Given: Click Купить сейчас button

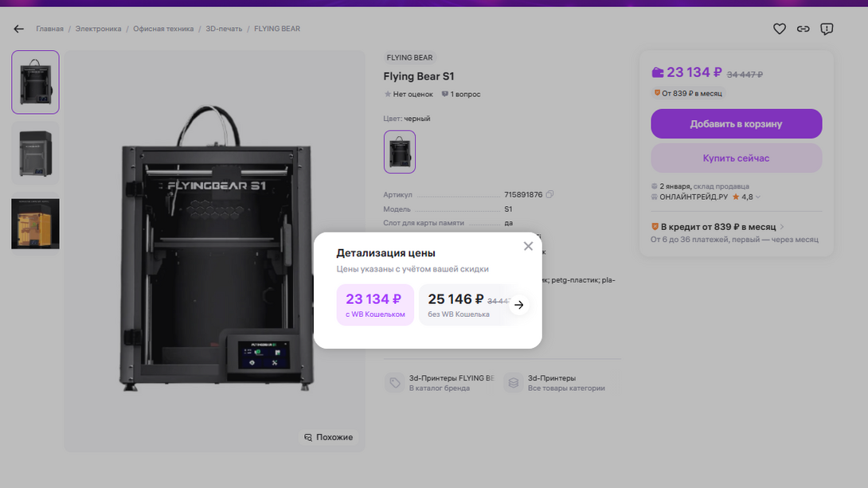Looking at the screenshot, I should pyautogui.click(x=737, y=158).
